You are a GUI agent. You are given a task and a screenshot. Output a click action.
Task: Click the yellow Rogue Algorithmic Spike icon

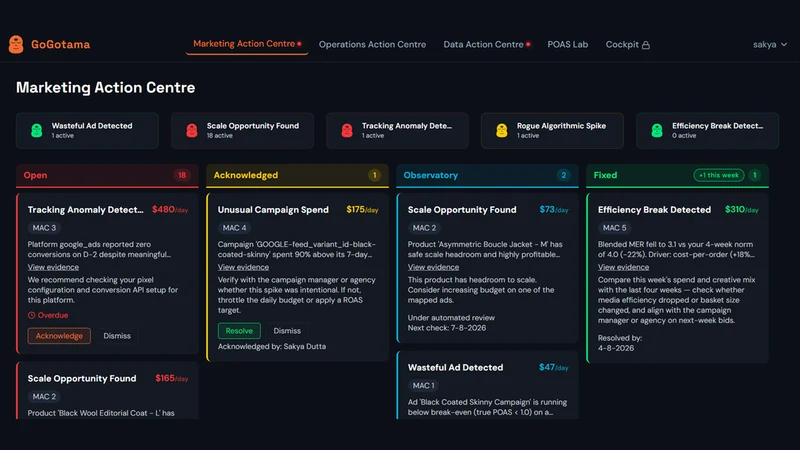502,131
